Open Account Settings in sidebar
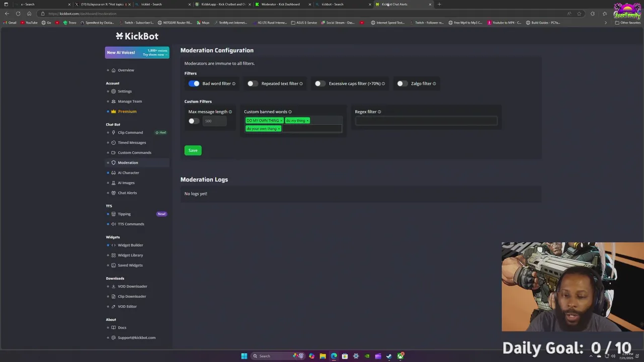 point(124,92)
